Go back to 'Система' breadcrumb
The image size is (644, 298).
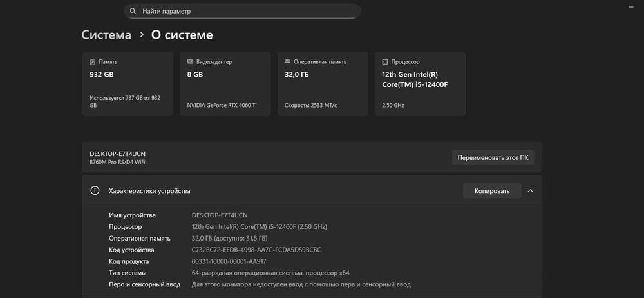pyautogui.click(x=106, y=35)
